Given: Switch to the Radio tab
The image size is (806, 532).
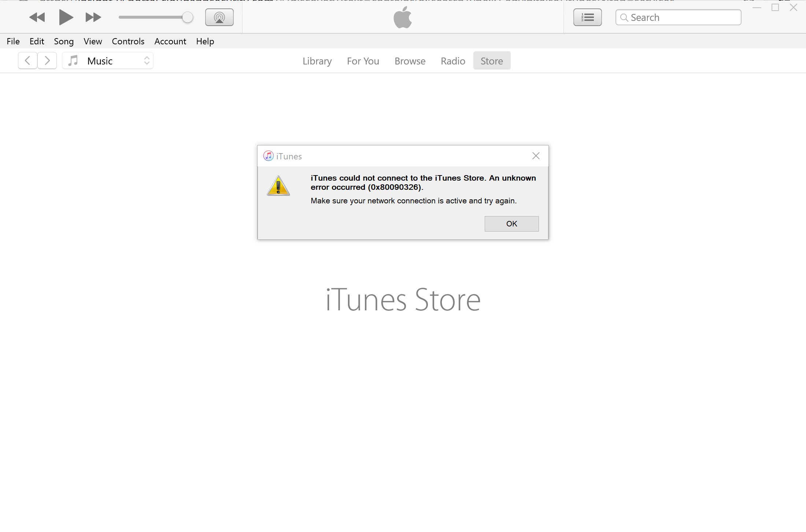Looking at the screenshot, I should [x=453, y=61].
